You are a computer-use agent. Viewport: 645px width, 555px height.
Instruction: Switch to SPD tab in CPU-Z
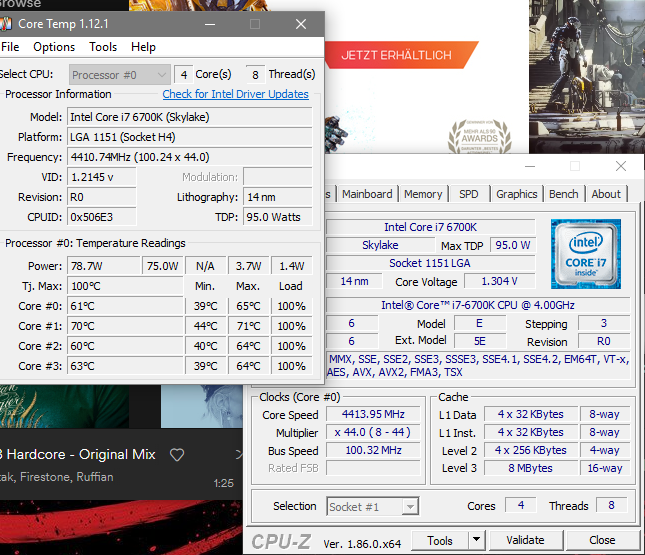click(469, 194)
